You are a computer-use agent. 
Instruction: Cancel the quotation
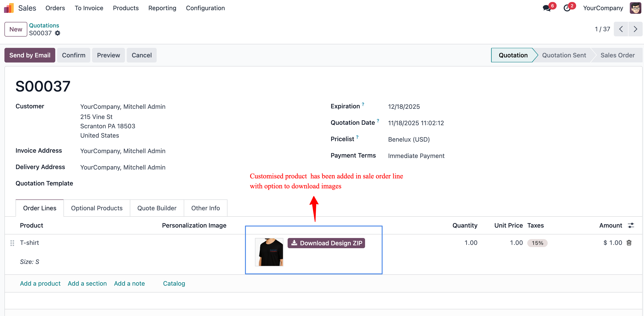click(142, 55)
